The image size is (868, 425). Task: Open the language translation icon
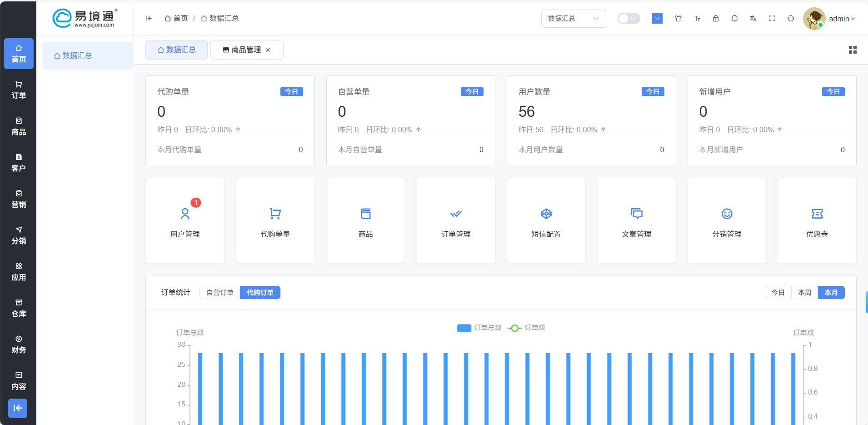[x=753, y=18]
